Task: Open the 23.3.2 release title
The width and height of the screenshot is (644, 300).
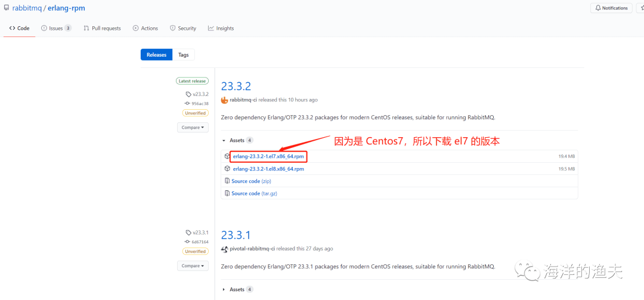Action: (236, 86)
